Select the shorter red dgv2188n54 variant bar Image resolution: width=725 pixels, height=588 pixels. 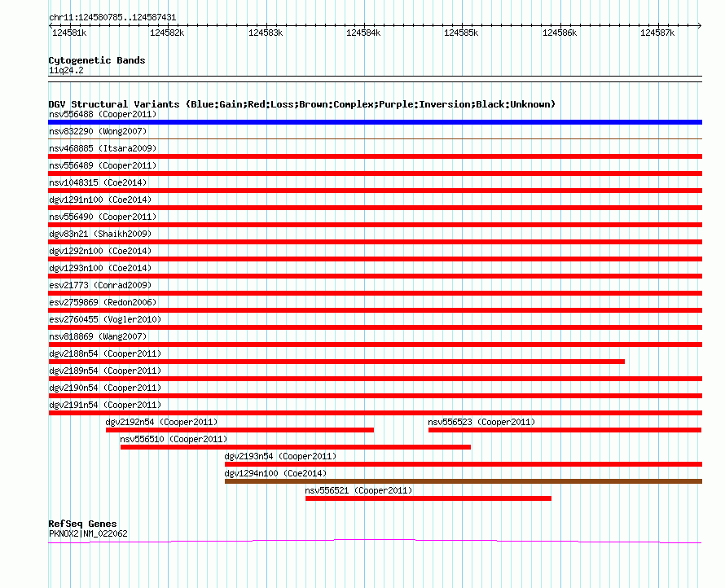[336, 362]
